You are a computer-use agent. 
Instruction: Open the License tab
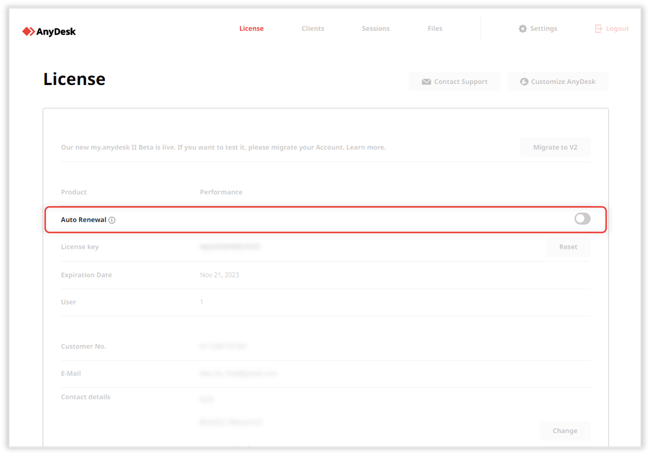(251, 29)
